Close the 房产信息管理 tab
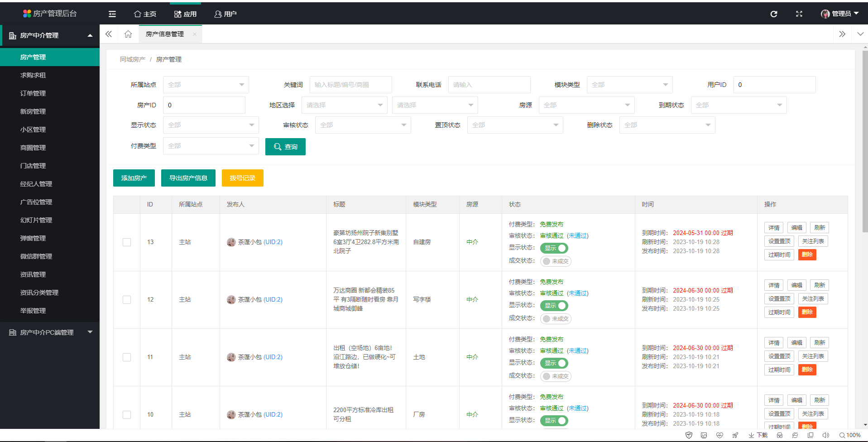Viewport: 868px width, 442px height. coord(195,34)
